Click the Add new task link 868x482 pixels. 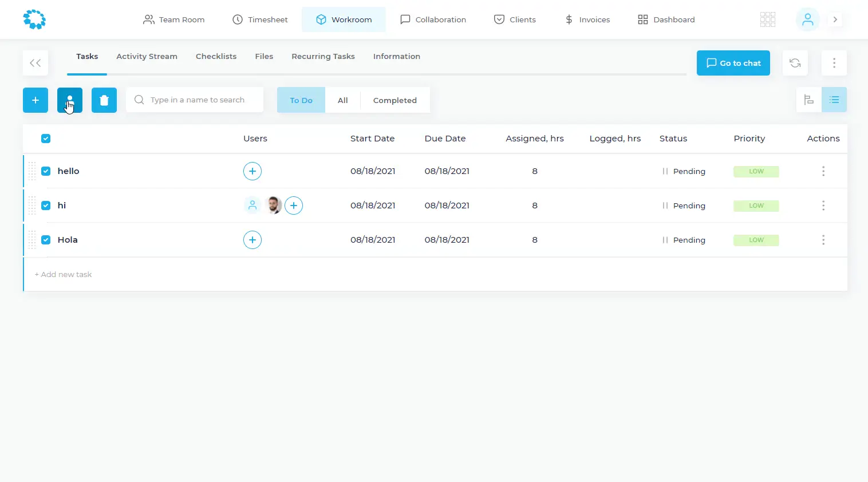[63, 274]
